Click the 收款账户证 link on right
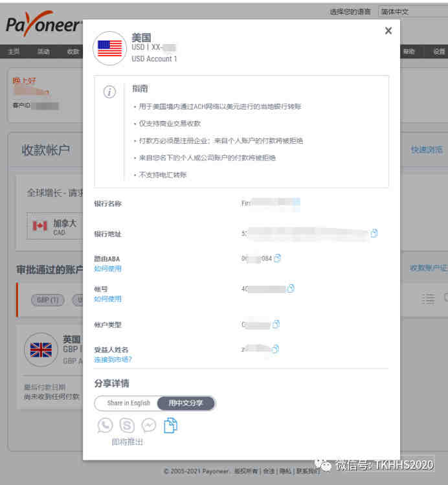 tap(429, 268)
